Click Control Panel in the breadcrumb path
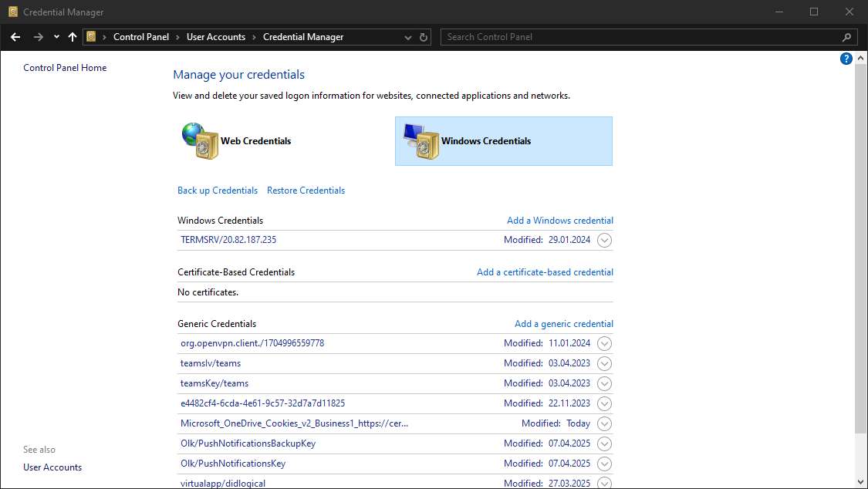This screenshot has width=868, height=489. coord(140,37)
